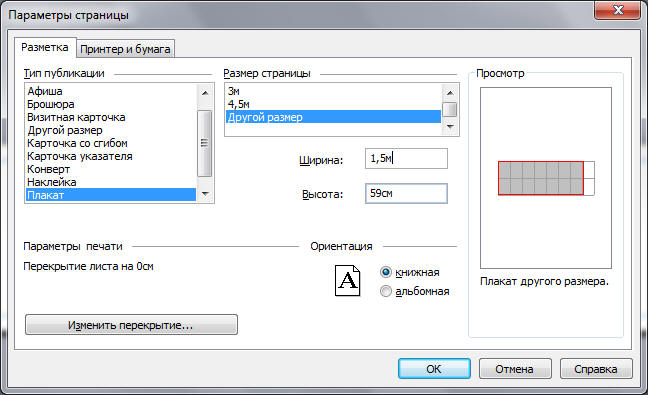
Task: Click the Ширина width input field
Action: click(x=406, y=159)
